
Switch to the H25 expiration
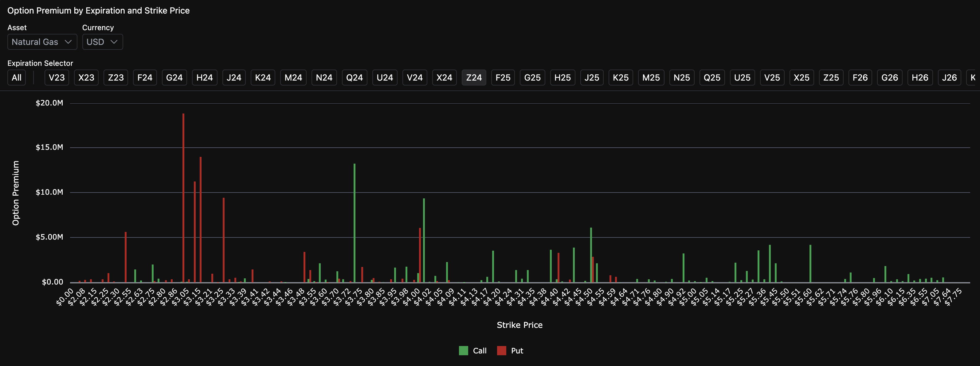[563, 78]
